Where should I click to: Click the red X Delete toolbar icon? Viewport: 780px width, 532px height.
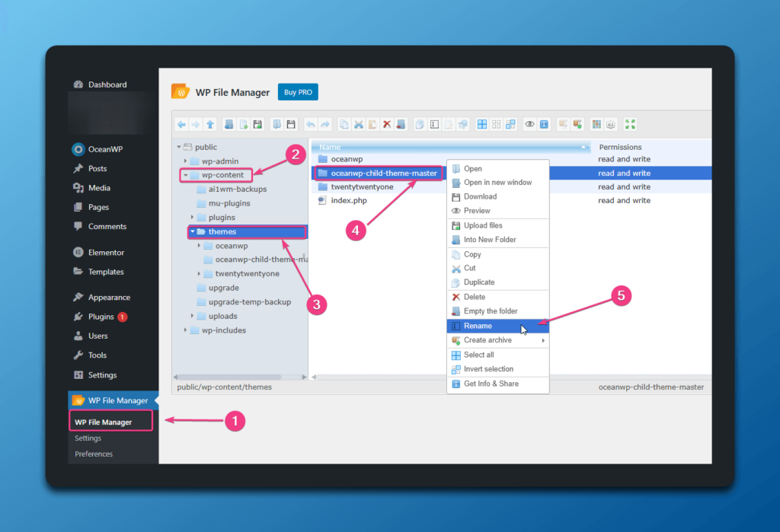click(386, 124)
